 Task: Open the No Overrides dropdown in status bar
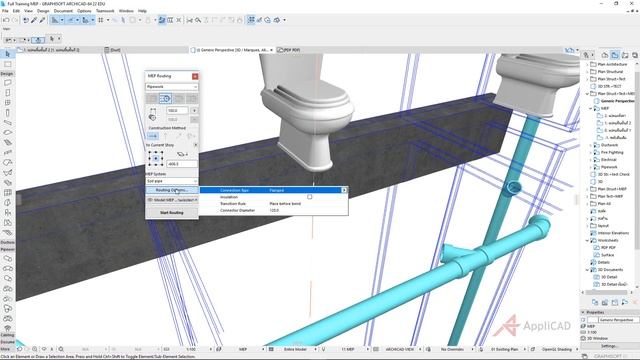(452, 349)
